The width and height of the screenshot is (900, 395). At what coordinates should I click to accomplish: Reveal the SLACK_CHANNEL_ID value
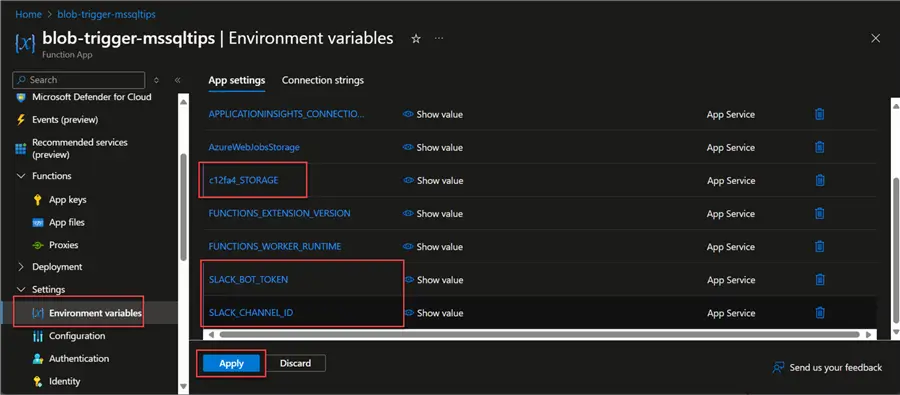433,313
